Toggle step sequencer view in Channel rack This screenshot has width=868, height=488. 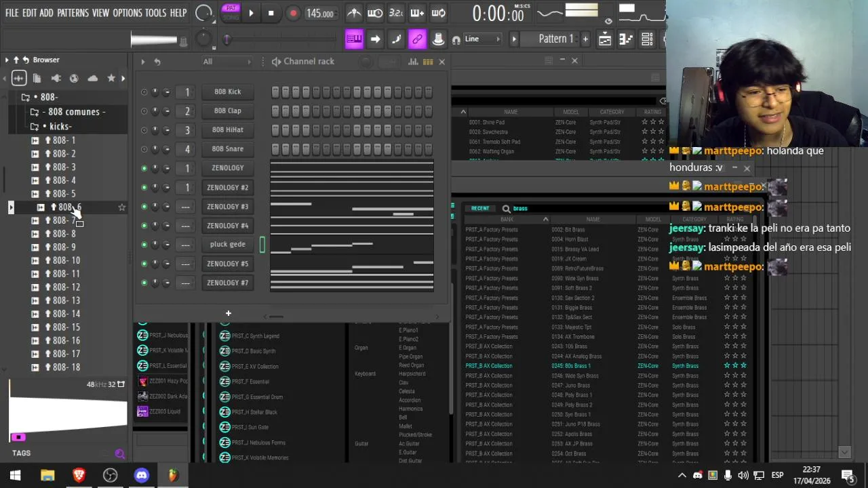pyautogui.click(x=428, y=62)
